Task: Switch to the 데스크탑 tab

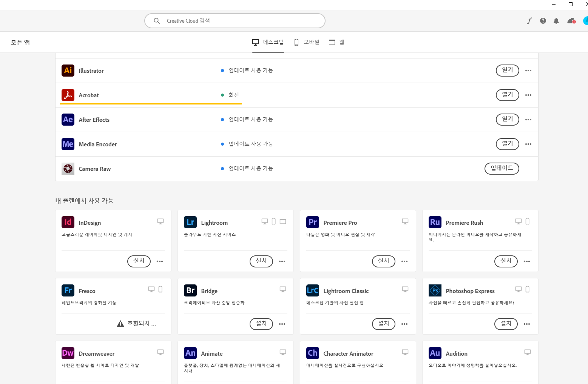Action: point(268,42)
